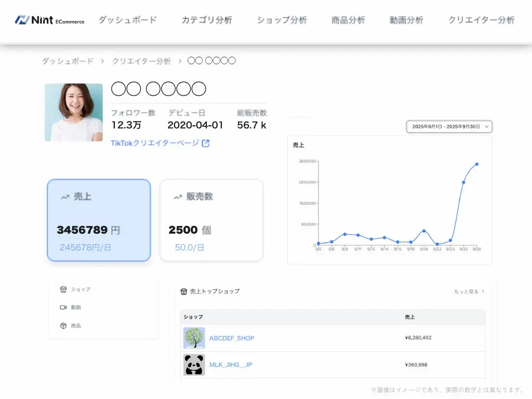This screenshot has width=532, height=399.
Task: Open the 商品分析 menu item
Action: (x=348, y=20)
